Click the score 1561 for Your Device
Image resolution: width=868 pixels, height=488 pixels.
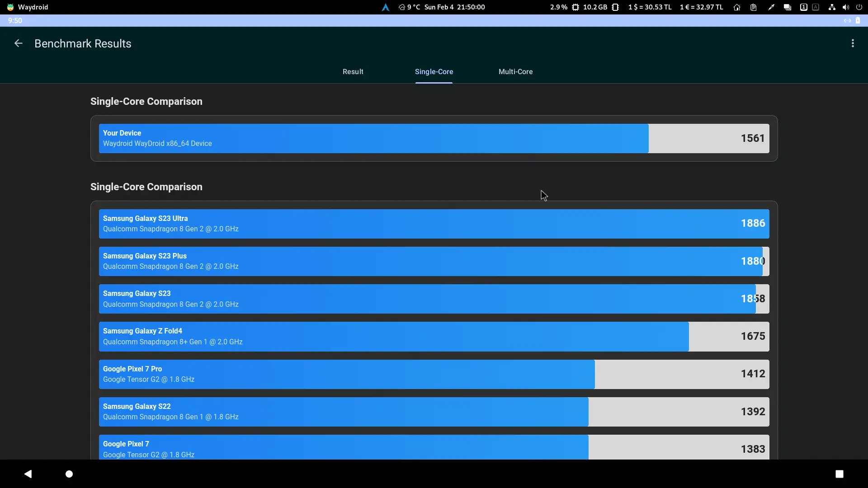(752, 138)
